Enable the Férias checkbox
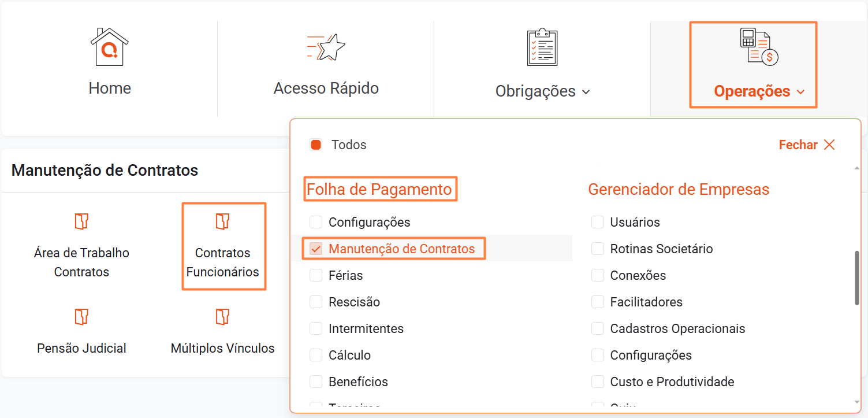The image size is (868, 418). pos(316,276)
